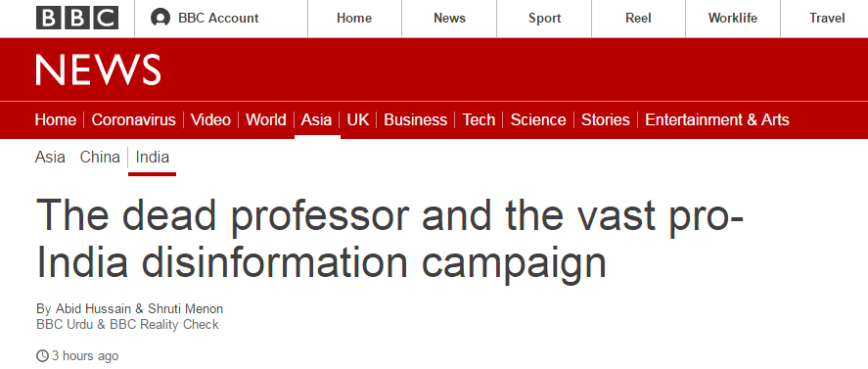The image size is (868, 369).
Task: Open Reel from the top navigation
Action: (638, 19)
